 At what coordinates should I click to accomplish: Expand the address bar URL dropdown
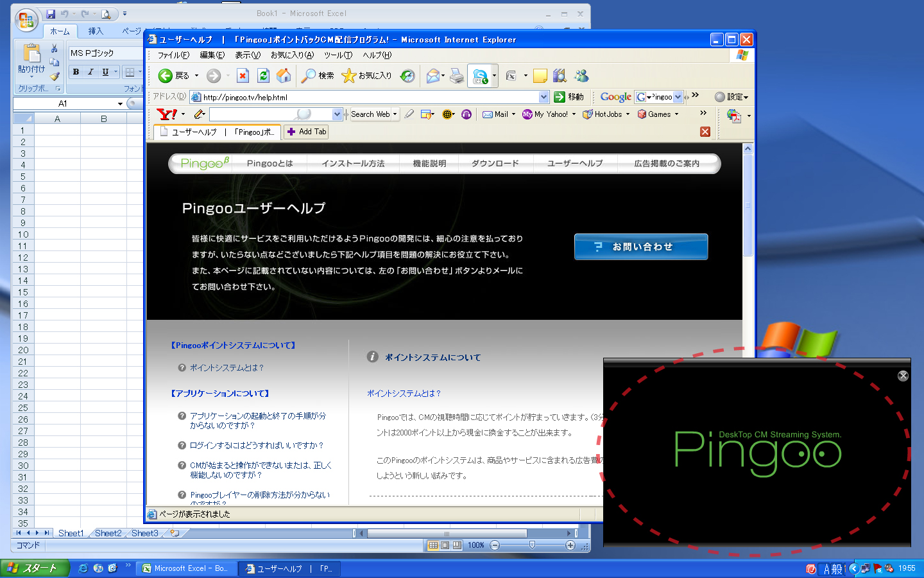point(543,97)
